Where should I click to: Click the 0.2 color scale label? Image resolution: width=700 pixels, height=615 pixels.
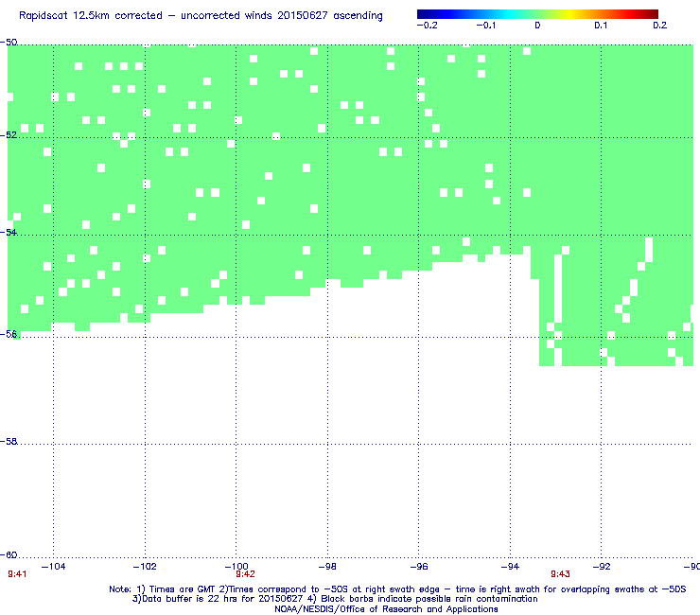660,26
